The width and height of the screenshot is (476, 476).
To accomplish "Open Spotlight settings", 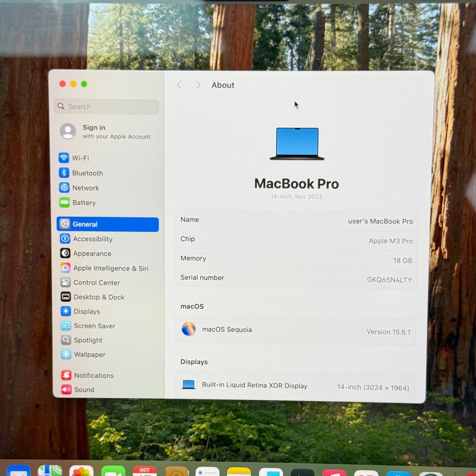I will click(88, 340).
